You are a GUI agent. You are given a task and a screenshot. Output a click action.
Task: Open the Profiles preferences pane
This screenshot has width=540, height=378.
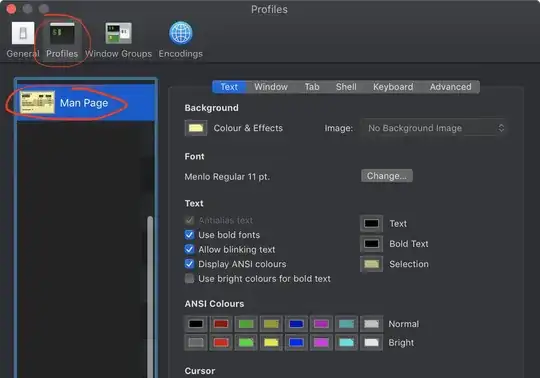click(62, 40)
